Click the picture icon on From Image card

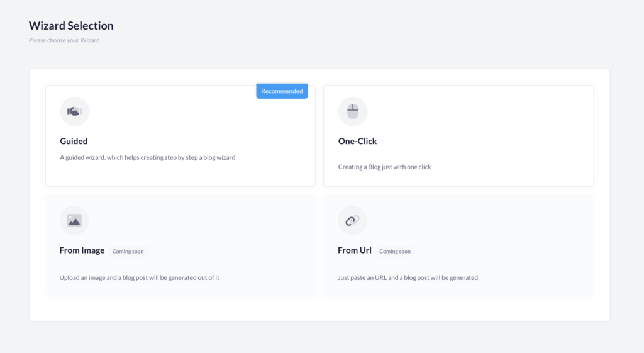pyautogui.click(x=74, y=221)
